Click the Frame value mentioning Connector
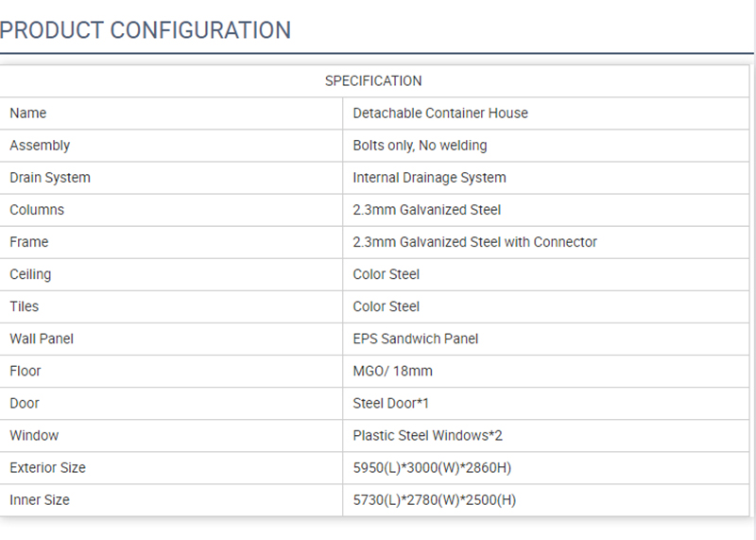 pyautogui.click(x=474, y=242)
